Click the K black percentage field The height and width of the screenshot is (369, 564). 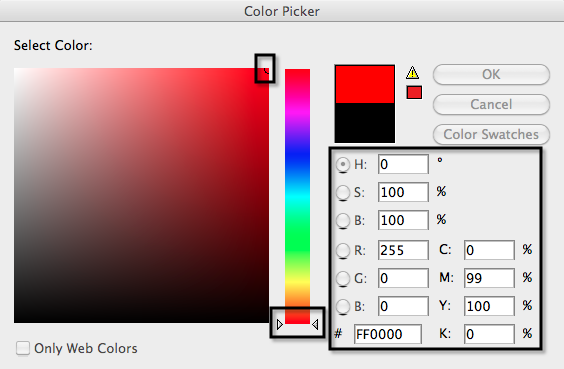tap(489, 334)
